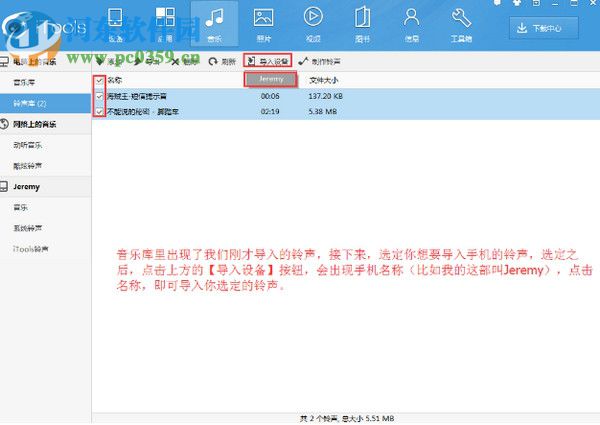The height and width of the screenshot is (425, 600).
Task: Click Import to Device (导入设备)
Action: coord(268,61)
